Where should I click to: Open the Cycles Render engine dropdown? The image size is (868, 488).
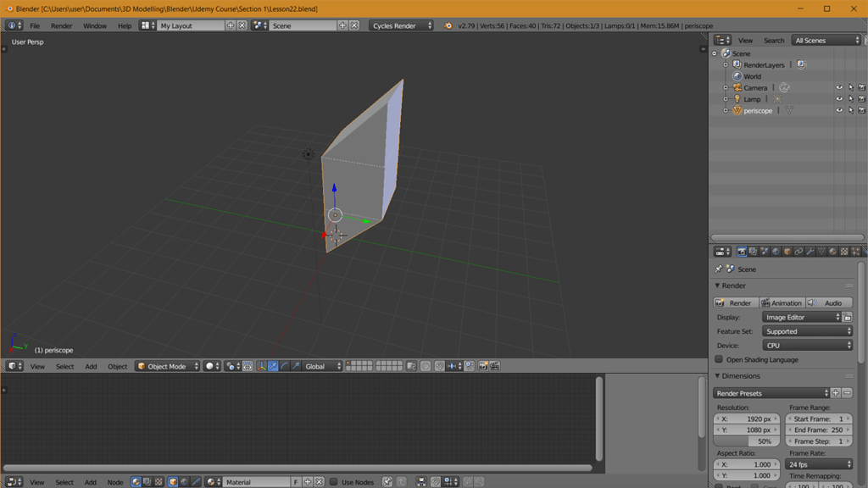401,25
